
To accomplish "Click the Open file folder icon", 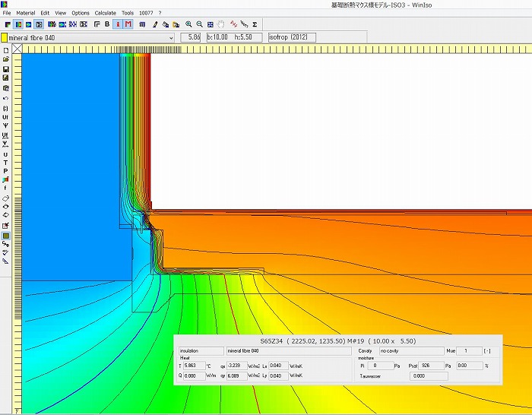I will click(5, 59).
